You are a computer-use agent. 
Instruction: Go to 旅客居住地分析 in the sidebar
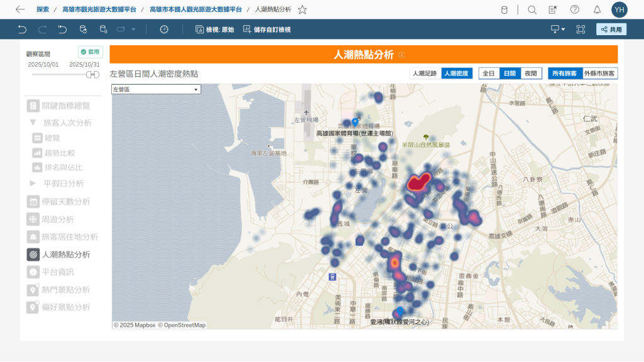click(69, 237)
